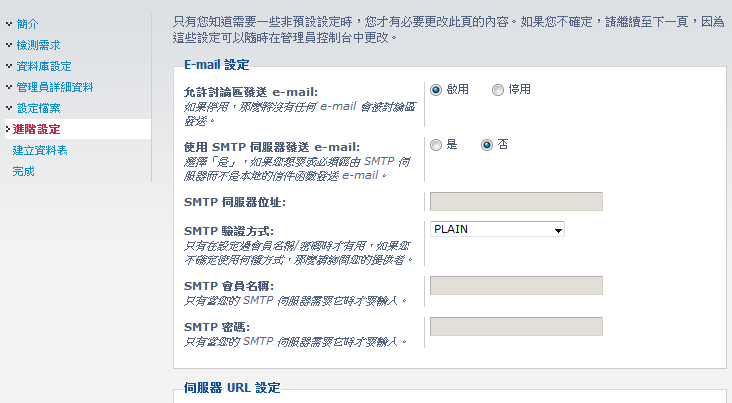
Task: Go to the 資料庫設定 sidebar step
Action: point(44,66)
